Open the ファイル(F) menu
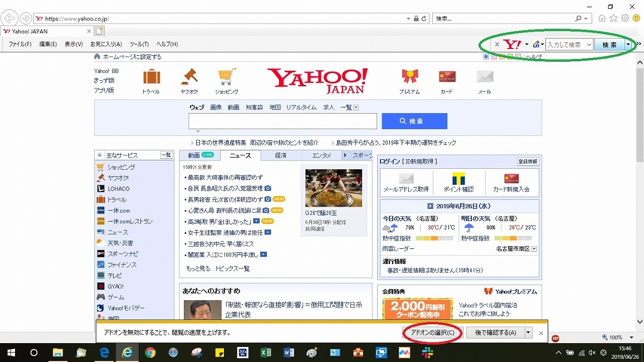The width and height of the screenshot is (644, 362). click(x=20, y=44)
